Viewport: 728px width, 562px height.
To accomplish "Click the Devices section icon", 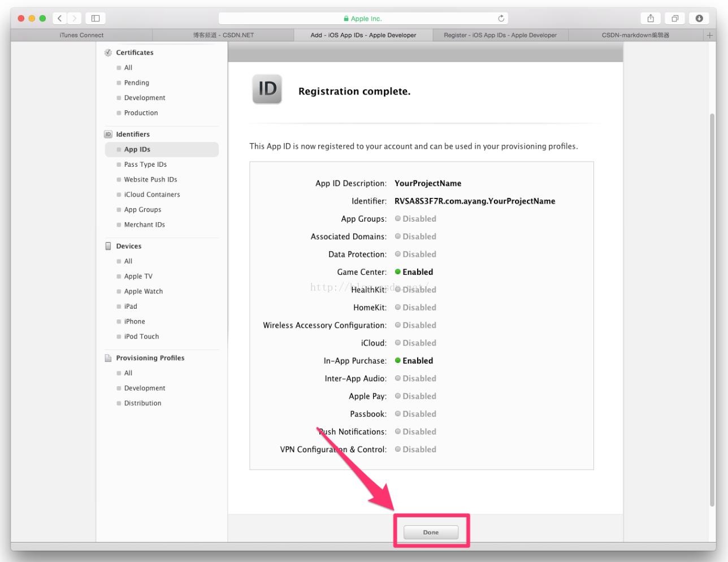I will click(x=108, y=246).
